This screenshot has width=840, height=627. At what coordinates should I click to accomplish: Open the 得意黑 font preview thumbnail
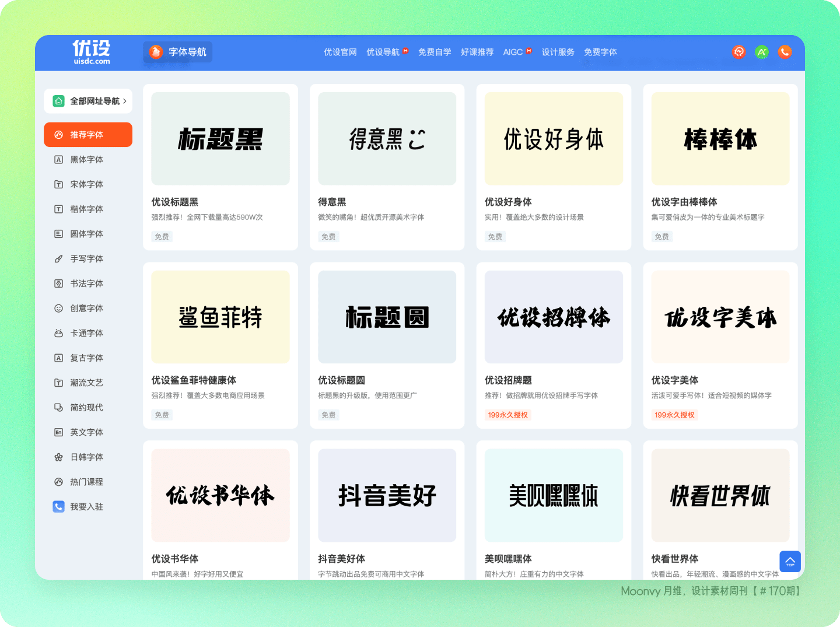(x=387, y=139)
